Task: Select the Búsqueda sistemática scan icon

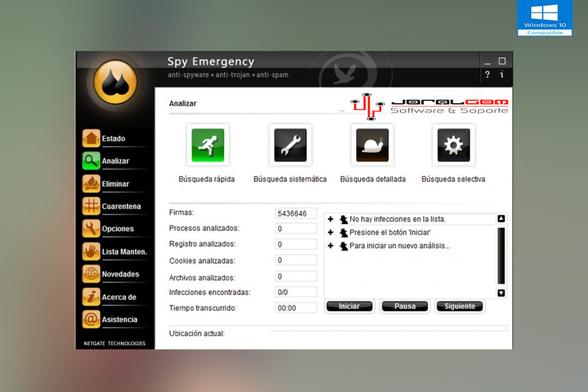Action: tap(289, 145)
